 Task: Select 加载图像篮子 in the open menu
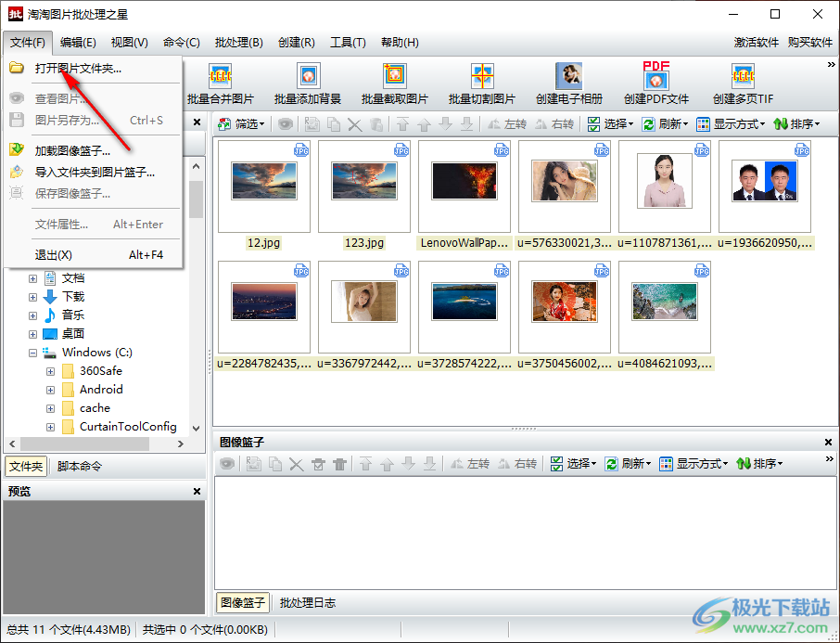tap(72, 150)
